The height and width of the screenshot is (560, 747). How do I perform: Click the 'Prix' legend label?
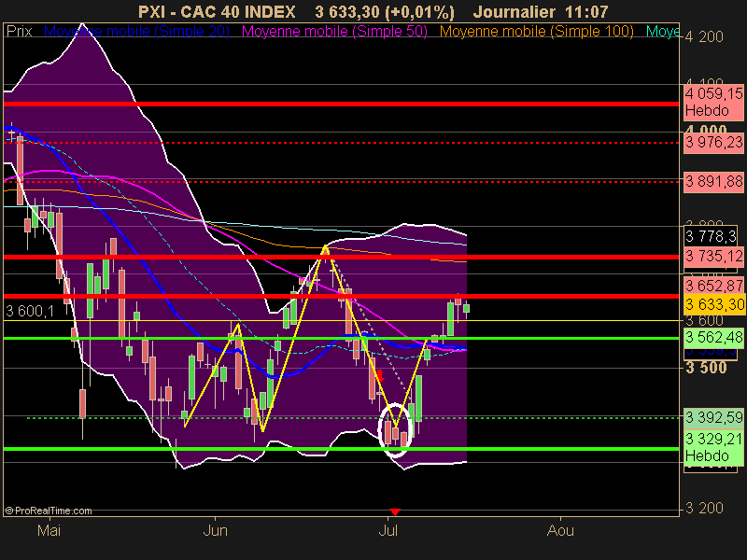coord(19,32)
